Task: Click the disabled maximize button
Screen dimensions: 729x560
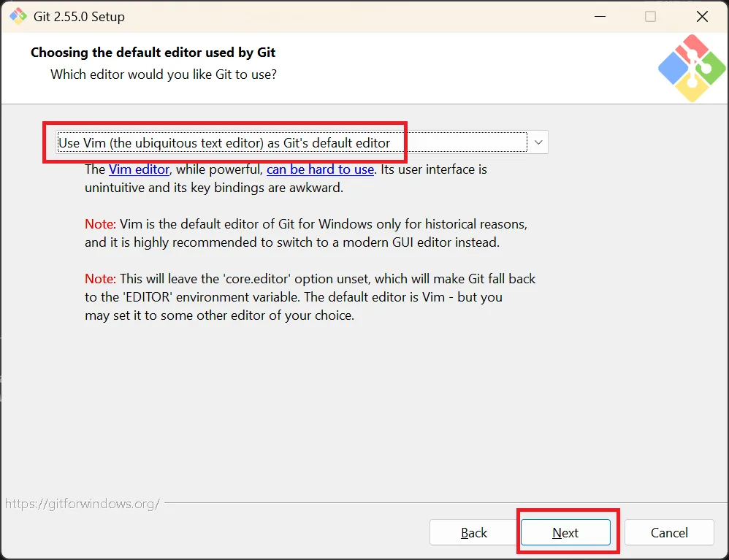Action: click(x=650, y=17)
